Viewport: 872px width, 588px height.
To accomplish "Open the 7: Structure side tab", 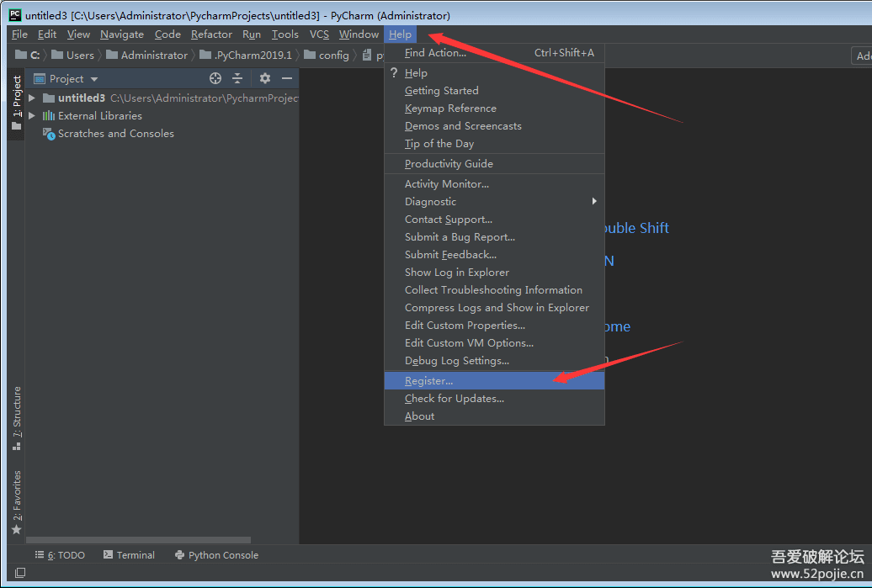I will 17,418.
